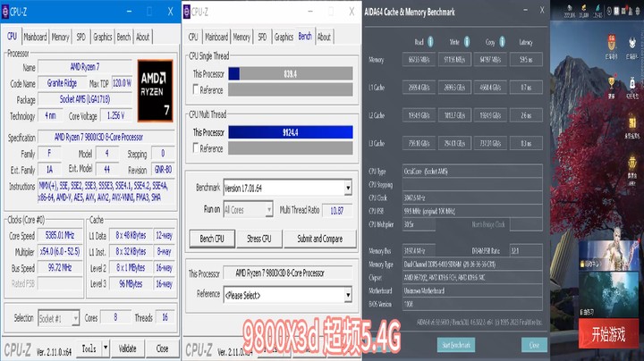
Task: Click the red 开始游戏 start game button
Action: pyautogui.click(x=609, y=335)
